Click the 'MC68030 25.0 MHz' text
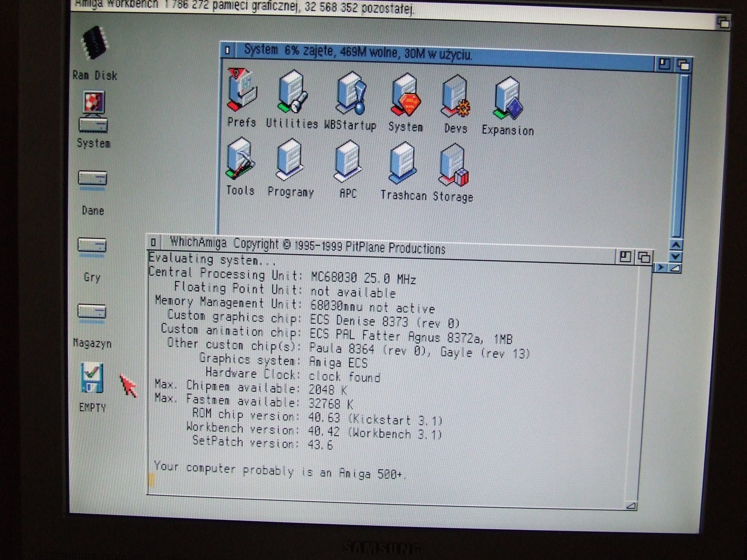 coord(363,279)
